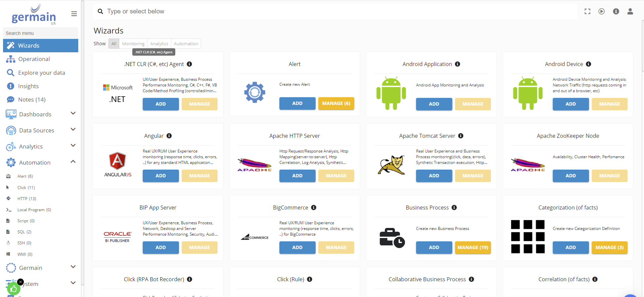The image size is (644, 297).
Task: Click the play circle icon in header
Action: (x=601, y=11)
